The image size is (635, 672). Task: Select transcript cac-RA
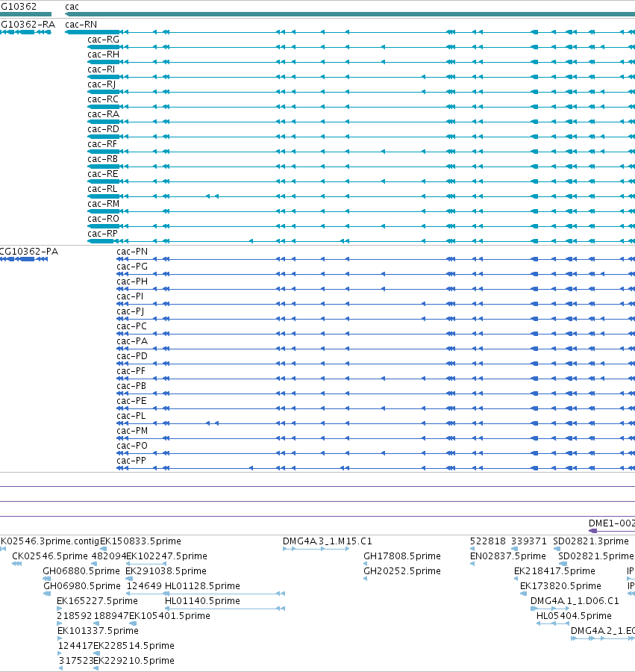103,114
